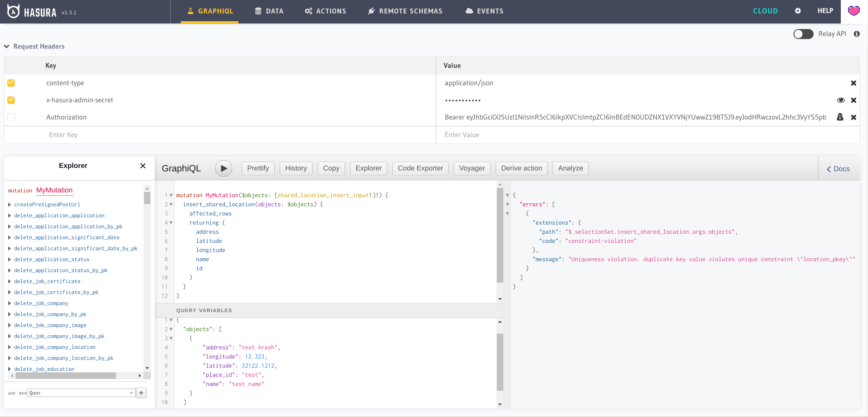Click the settings gear icon in header
Viewport: 868px width, 417px height.
click(798, 11)
